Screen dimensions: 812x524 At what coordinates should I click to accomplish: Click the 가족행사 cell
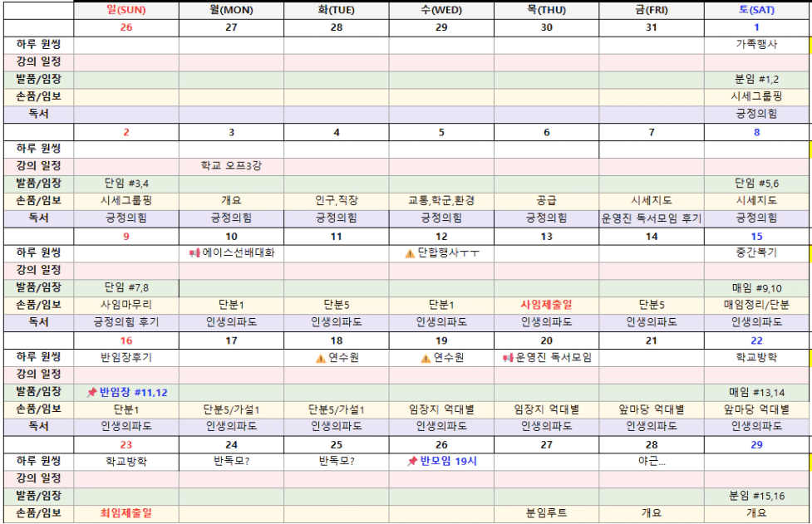[x=756, y=45]
